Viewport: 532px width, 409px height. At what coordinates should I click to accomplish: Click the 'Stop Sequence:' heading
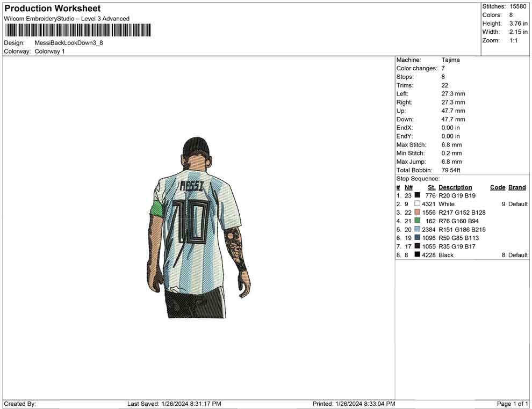418,179
